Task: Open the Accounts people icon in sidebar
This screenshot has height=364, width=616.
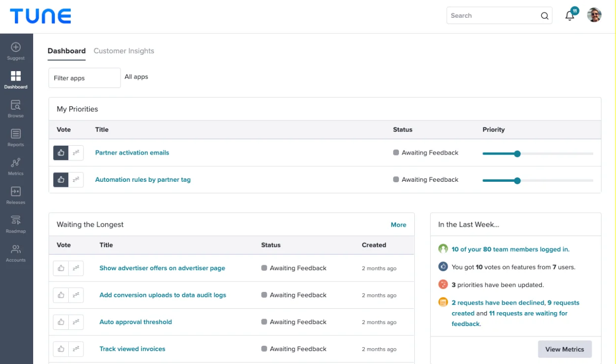Action: (16, 249)
